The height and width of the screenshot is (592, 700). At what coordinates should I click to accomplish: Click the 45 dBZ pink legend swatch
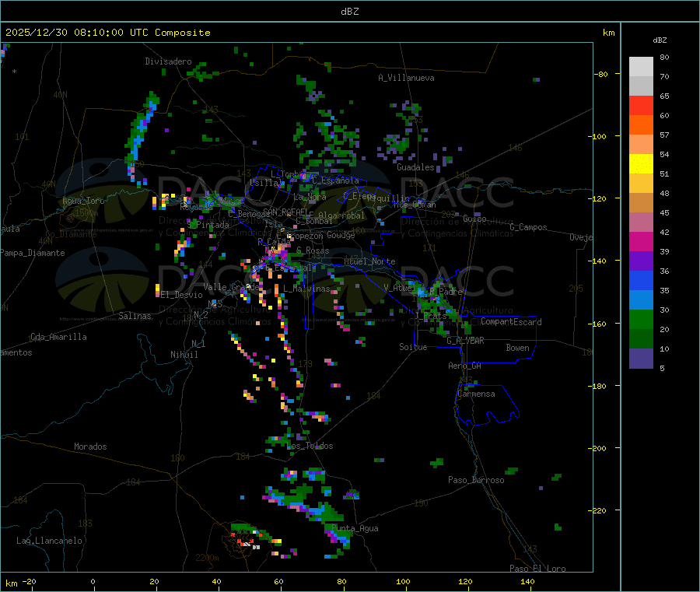pyautogui.click(x=641, y=222)
